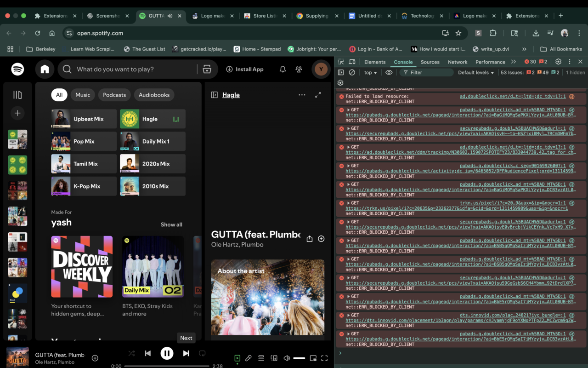Filter by Audiobooks chip
The image size is (588, 368).
coord(154,95)
